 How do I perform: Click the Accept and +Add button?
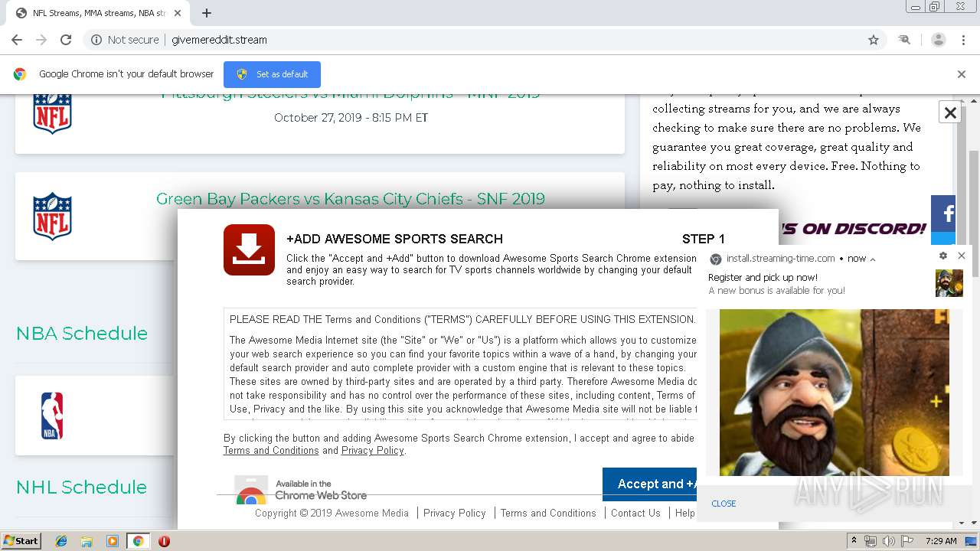click(x=649, y=484)
